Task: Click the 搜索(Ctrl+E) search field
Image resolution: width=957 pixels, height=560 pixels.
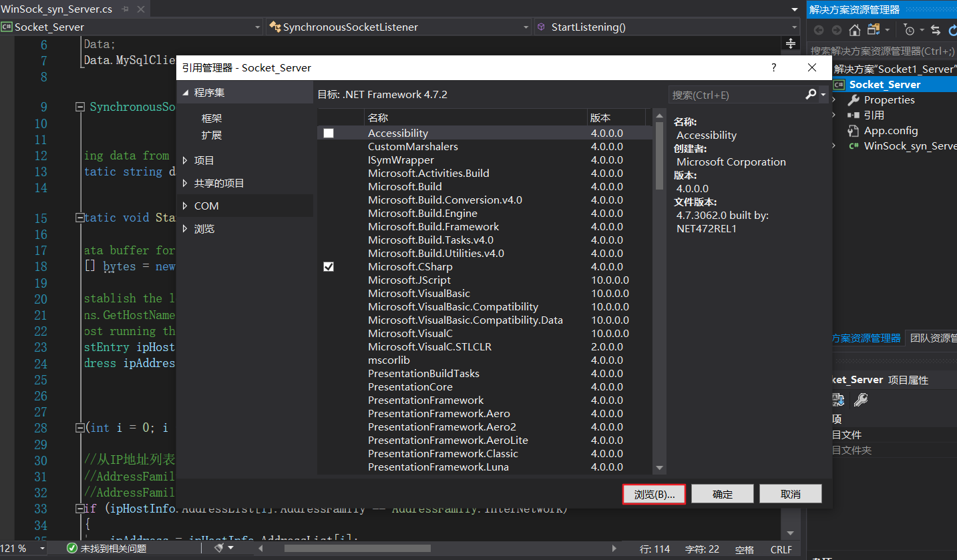Action: 736,95
